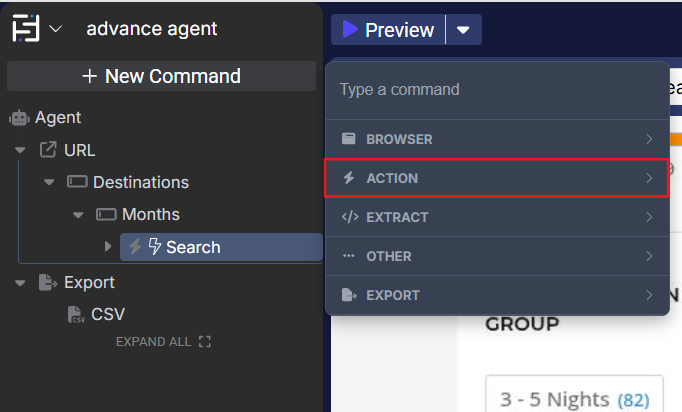Open the Preview dropdown arrow
Screen dimensions: 682x412
463,30
